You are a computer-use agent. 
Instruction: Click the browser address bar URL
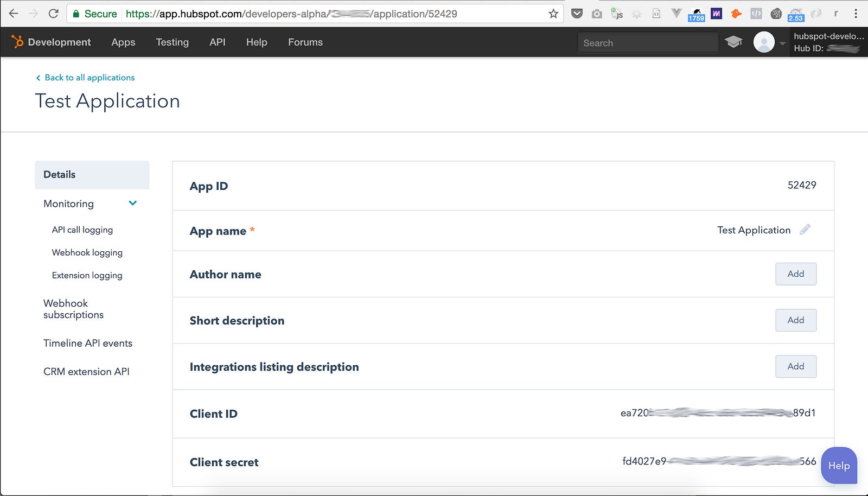pyautogui.click(x=291, y=14)
